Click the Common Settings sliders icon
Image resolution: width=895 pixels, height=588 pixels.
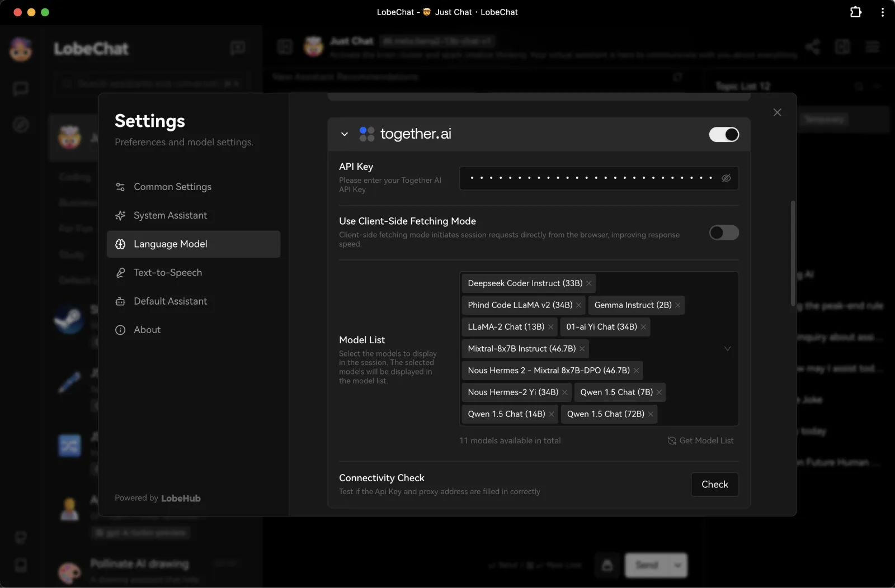120,187
